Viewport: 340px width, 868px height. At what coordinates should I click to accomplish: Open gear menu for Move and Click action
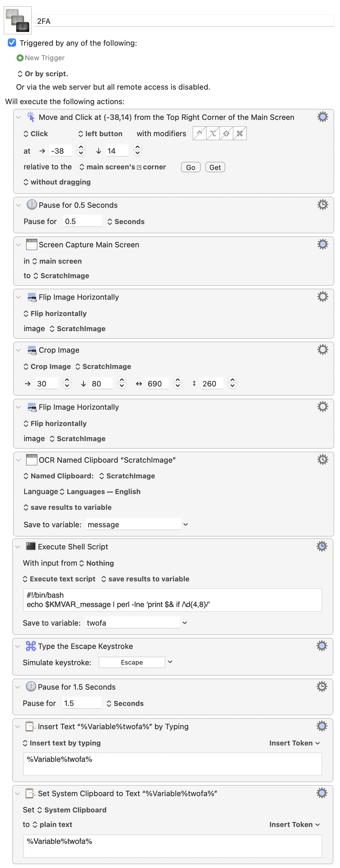point(322,117)
